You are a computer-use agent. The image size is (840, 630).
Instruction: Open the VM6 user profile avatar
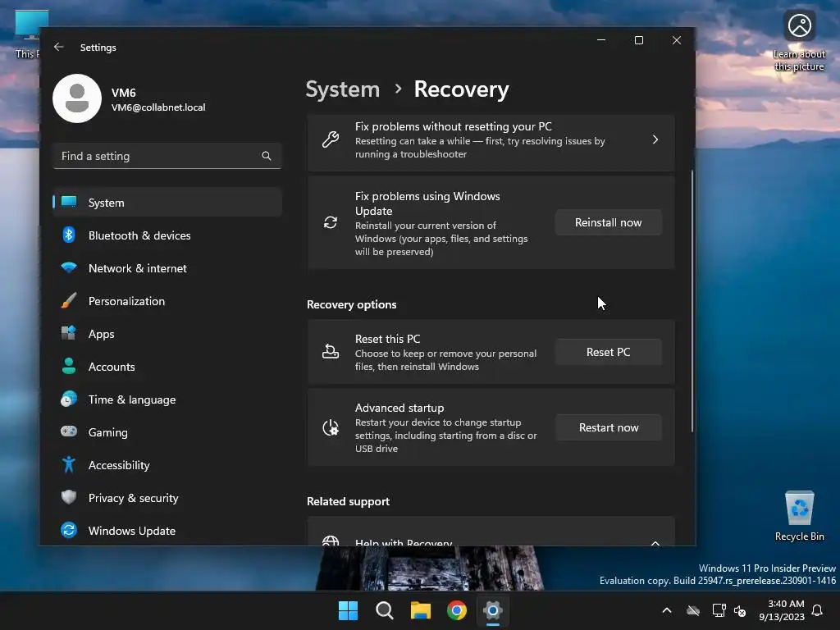pyautogui.click(x=77, y=98)
